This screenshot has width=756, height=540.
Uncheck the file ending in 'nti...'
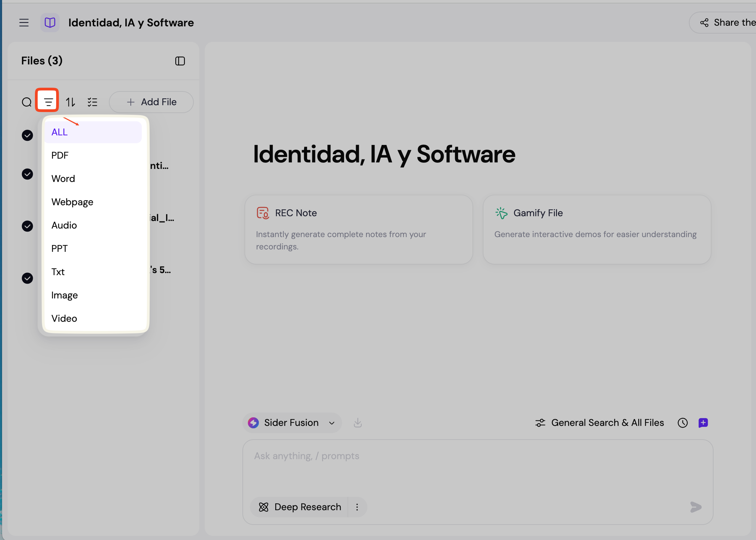pyautogui.click(x=27, y=174)
